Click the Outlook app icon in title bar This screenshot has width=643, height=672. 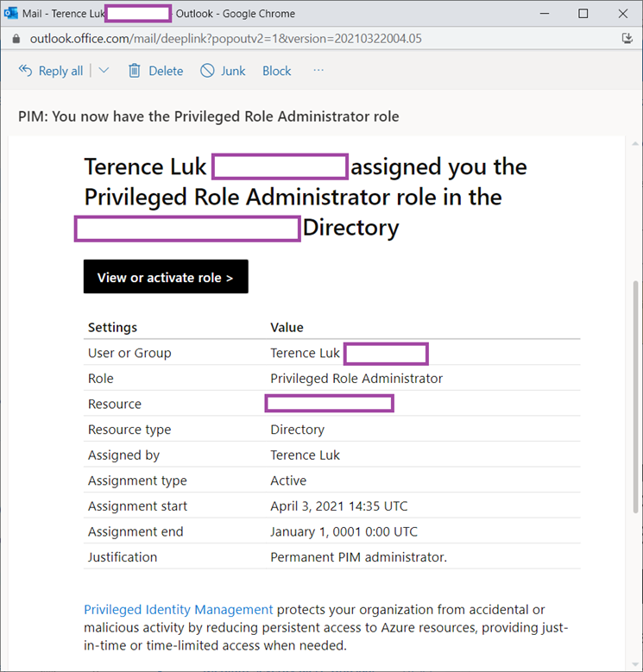coord(10,13)
